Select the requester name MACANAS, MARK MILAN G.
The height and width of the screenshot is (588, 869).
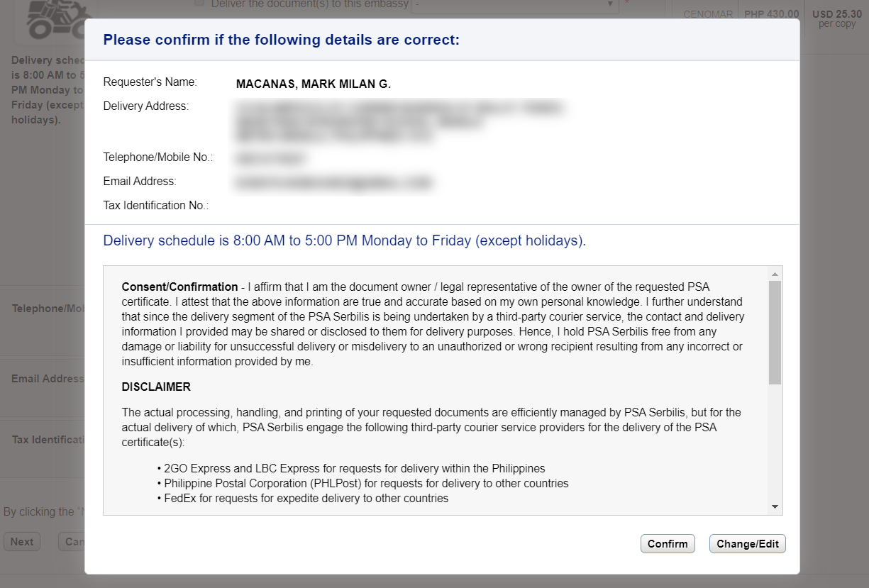point(314,84)
